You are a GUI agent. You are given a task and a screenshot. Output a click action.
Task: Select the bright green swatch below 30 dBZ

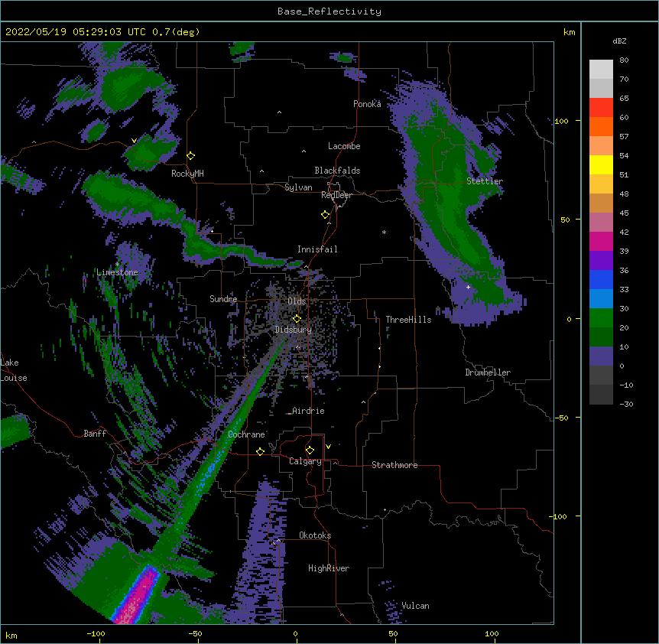tap(601, 318)
